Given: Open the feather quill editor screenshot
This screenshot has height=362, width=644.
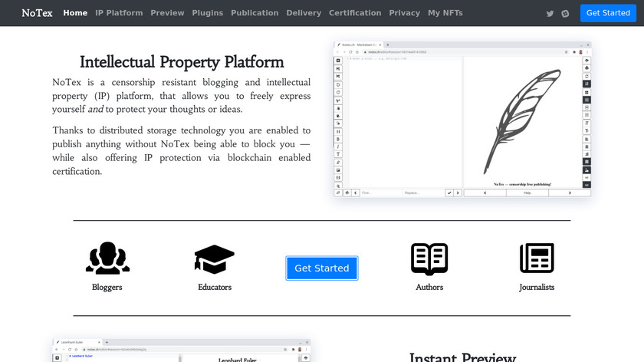Looking at the screenshot, I should (462, 119).
